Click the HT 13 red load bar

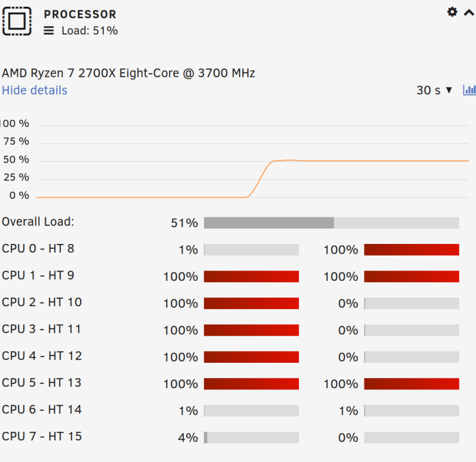[412, 384]
